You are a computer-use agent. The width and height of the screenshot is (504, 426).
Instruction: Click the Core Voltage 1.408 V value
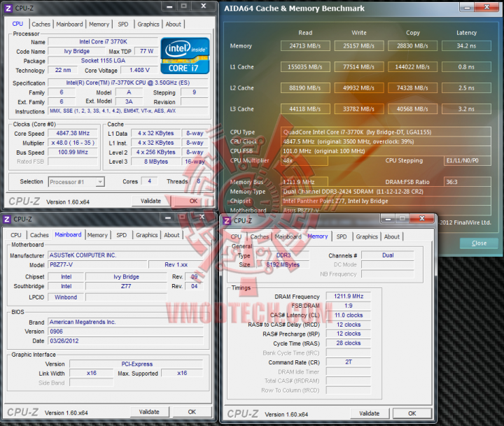click(x=139, y=70)
